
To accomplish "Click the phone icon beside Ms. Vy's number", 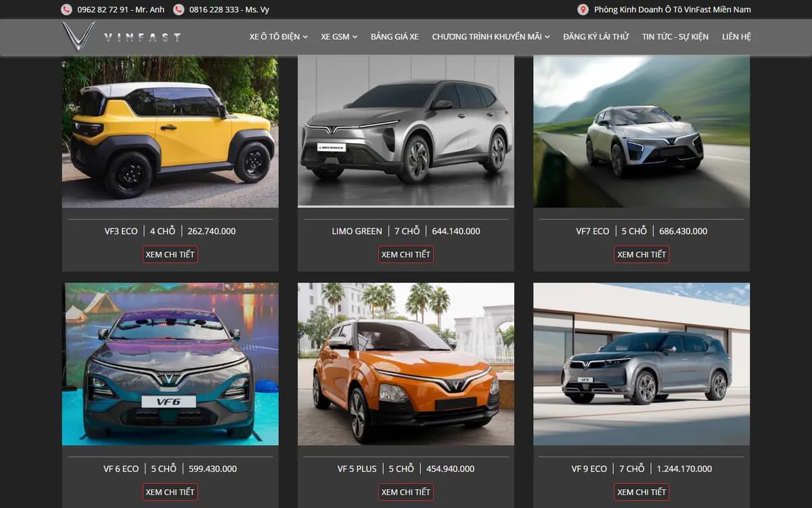I will click(x=179, y=9).
